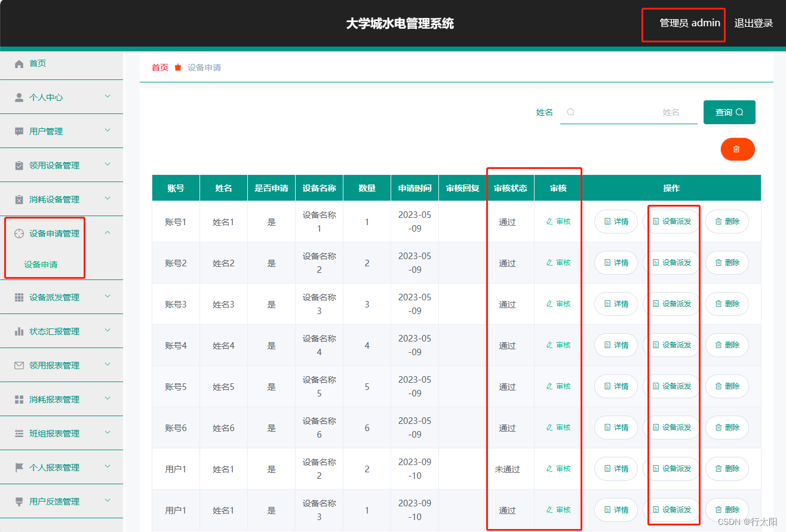This screenshot has width=786, height=532.
Task: Click the clipboard icon for 领用设备管理
Action: pos(19,165)
